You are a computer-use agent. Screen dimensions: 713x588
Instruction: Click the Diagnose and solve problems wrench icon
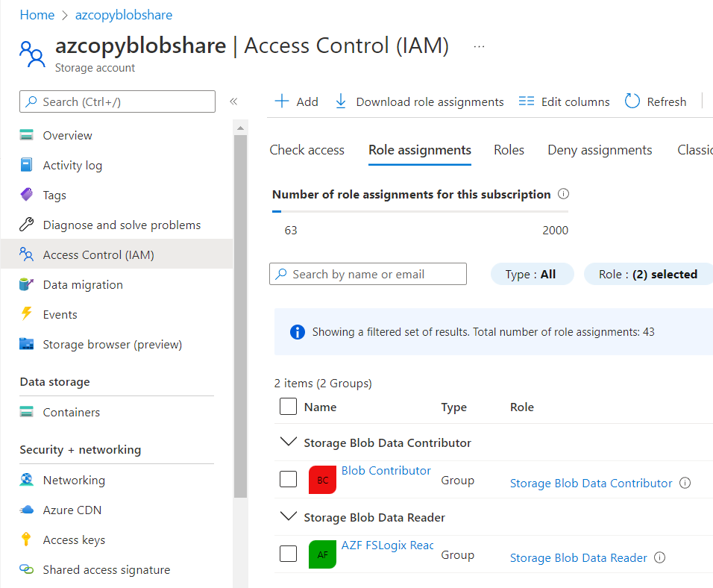point(27,225)
